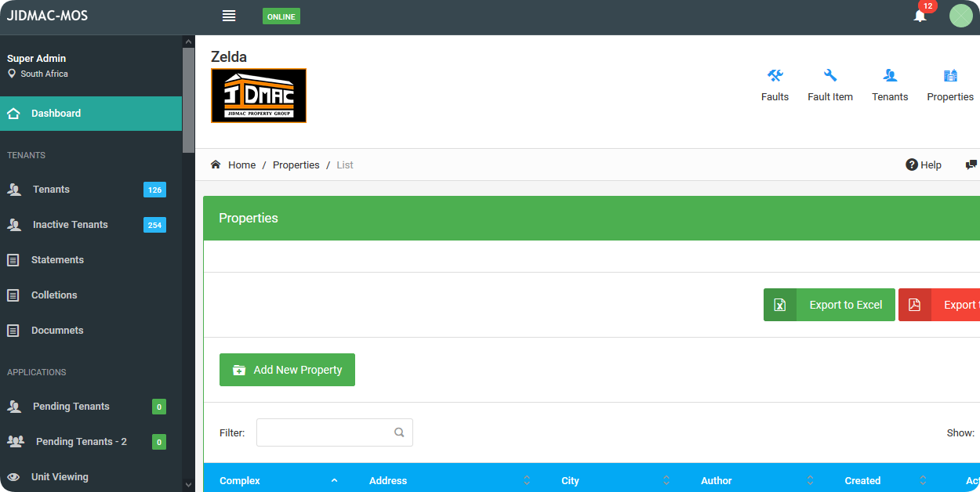Export the properties list to Excel
980x492 pixels.
coord(829,305)
